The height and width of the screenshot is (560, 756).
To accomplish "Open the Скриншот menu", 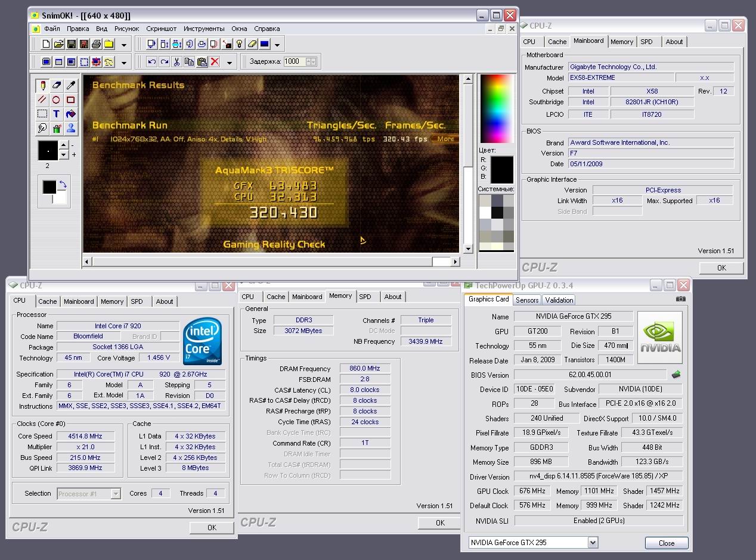I will pos(162,29).
